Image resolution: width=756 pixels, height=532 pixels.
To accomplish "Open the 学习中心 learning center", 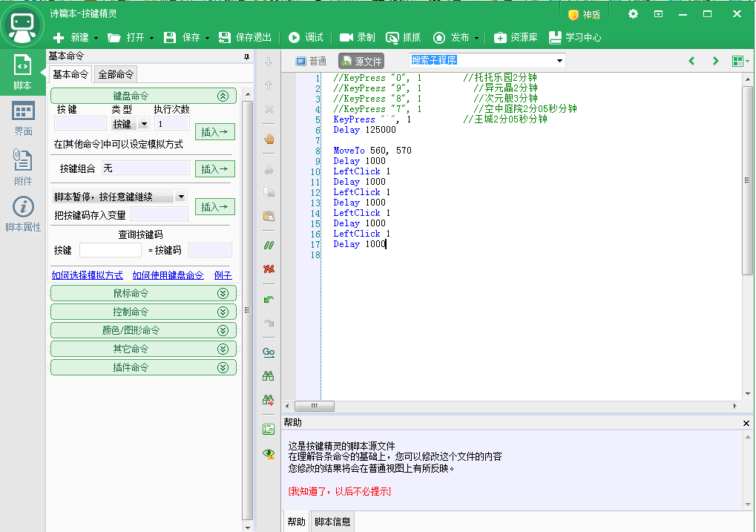I will tap(575, 38).
